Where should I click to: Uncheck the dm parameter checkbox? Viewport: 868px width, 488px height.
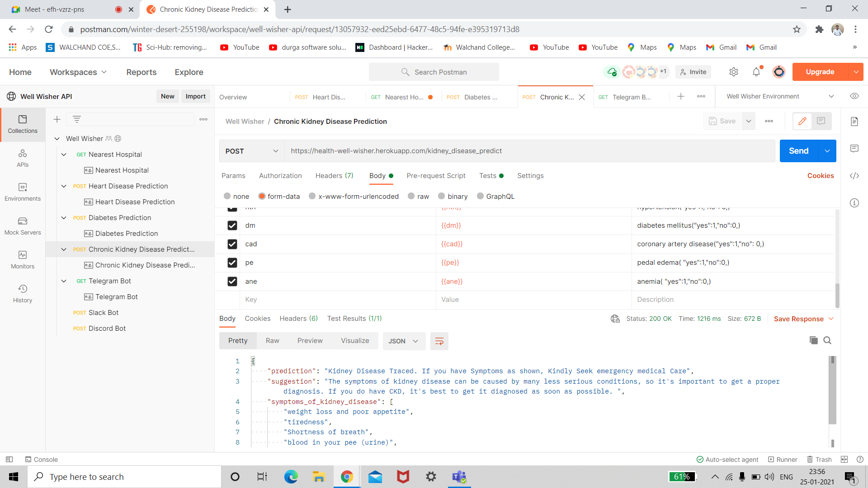(x=232, y=225)
